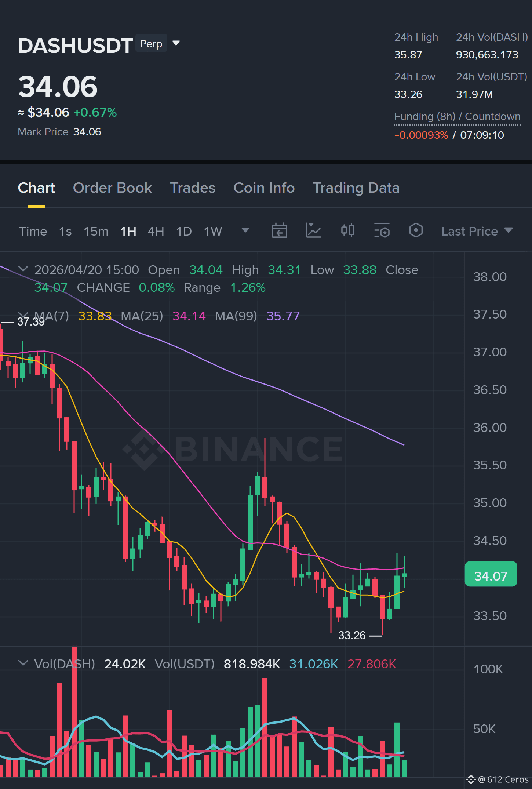Select the 15m timeframe
Image resolution: width=532 pixels, height=789 pixels.
coord(96,231)
